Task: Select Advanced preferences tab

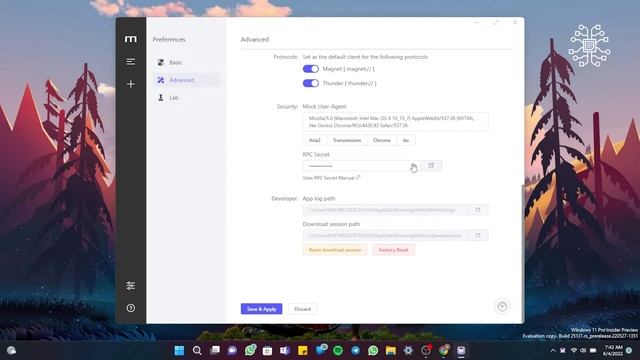Action: click(x=187, y=80)
